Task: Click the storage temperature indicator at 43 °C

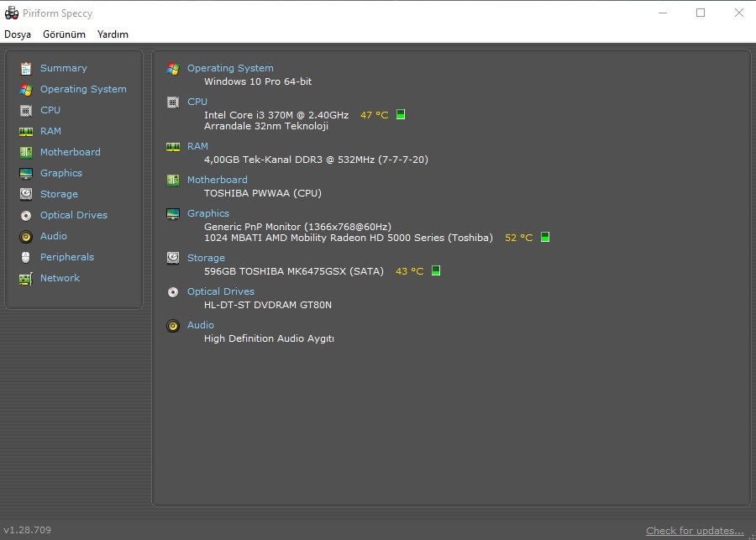Action: (x=435, y=271)
